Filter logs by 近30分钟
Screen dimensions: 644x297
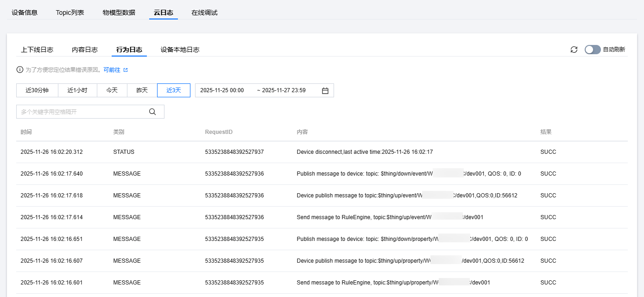click(x=37, y=90)
